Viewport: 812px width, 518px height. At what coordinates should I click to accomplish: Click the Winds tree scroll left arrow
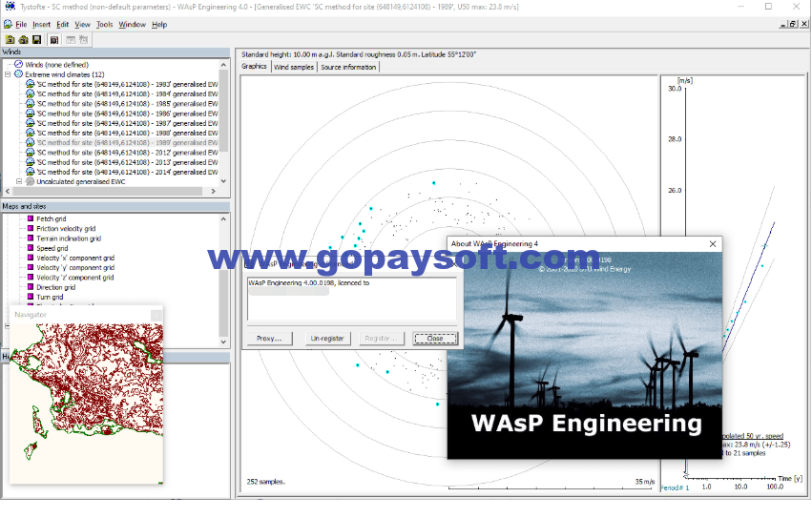(x=8, y=191)
